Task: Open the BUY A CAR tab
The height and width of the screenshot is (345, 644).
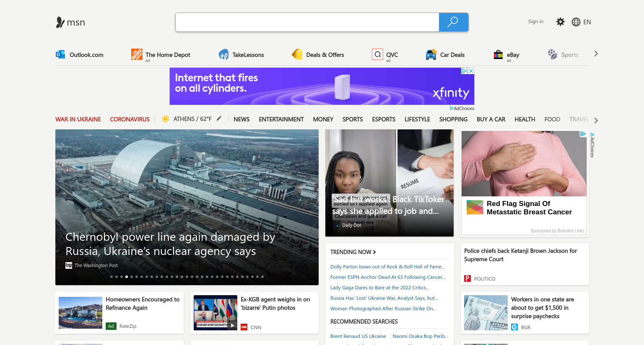Action: tap(491, 119)
